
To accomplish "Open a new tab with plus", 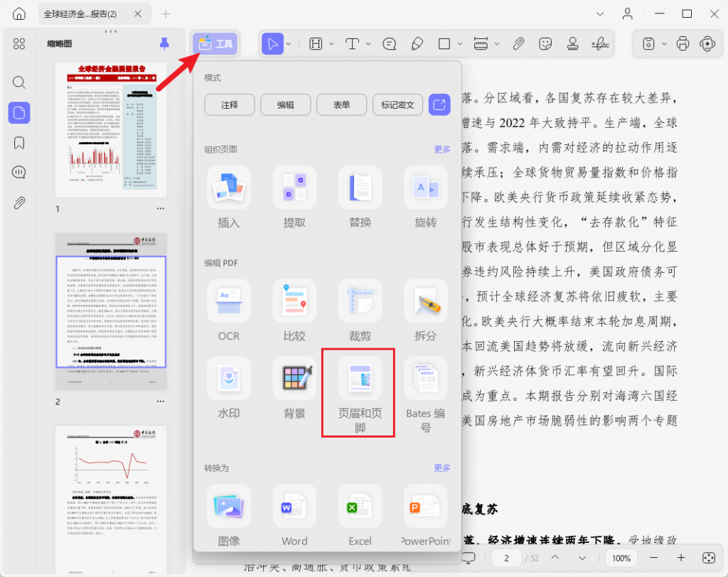I will [x=166, y=14].
